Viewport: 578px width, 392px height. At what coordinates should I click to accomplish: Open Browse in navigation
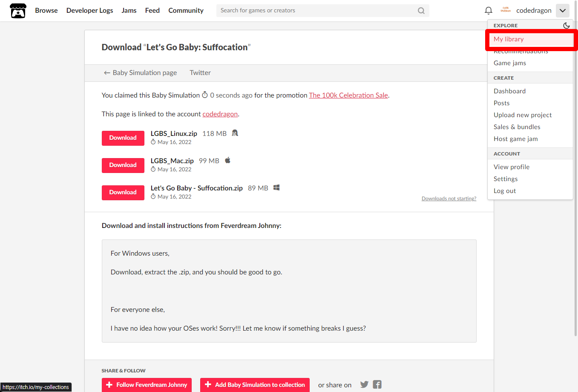point(46,11)
